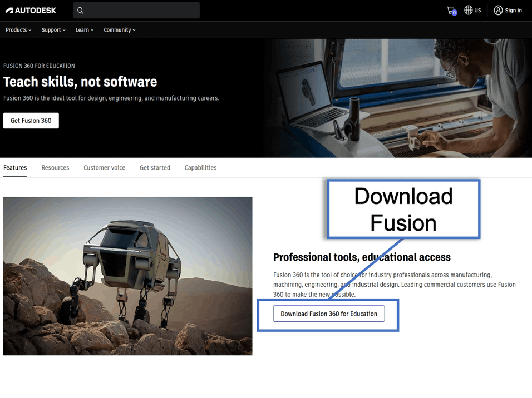Open the Community dropdown menu
This screenshot has height=398, width=532.
[x=120, y=30]
